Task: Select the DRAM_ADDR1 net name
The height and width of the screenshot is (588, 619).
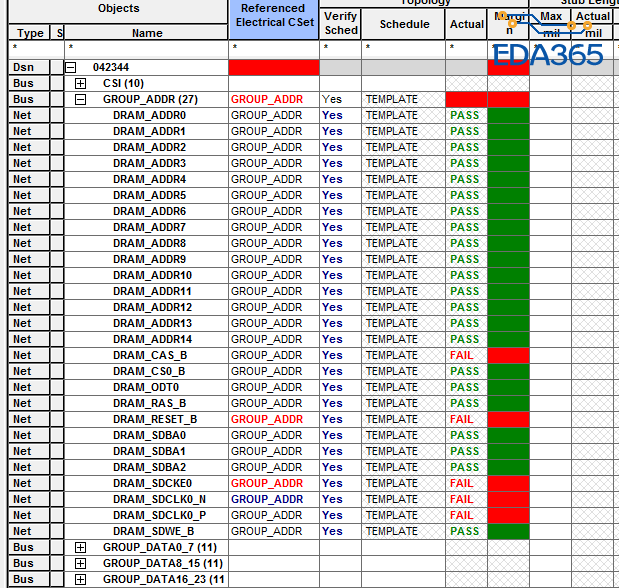Action: click(x=149, y=132)
